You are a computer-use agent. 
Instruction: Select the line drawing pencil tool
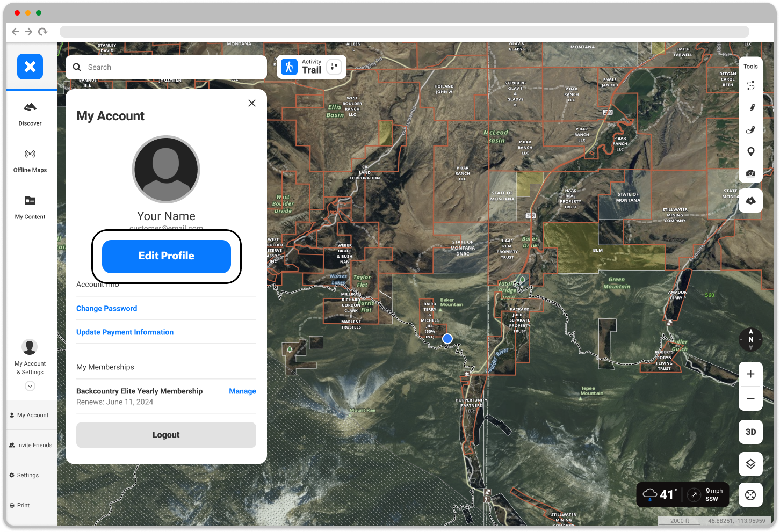pyautogui.click(x=750, y=107)
